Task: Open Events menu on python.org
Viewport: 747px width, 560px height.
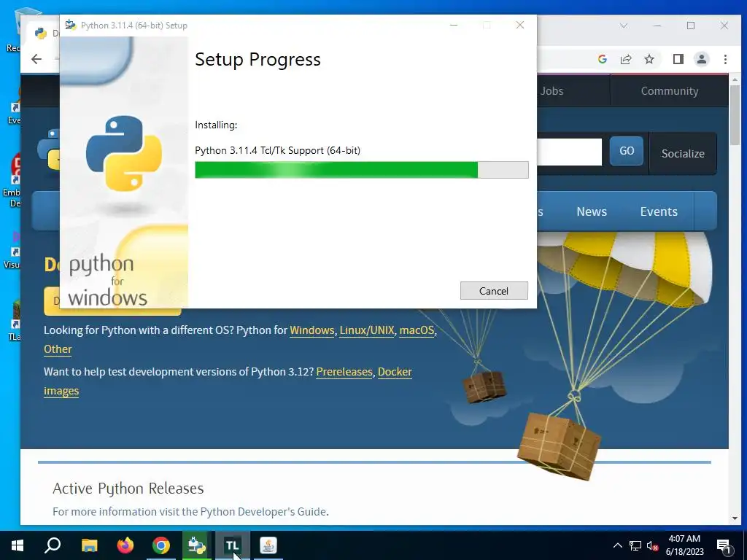Action: pos(659,211)
